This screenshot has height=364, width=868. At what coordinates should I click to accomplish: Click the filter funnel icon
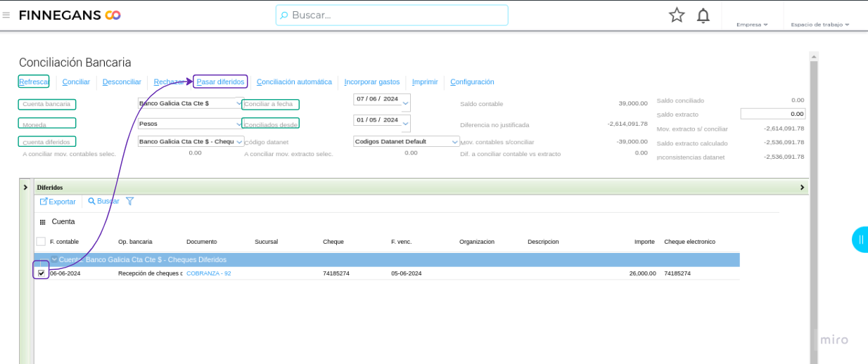pyautogui.click(x=129, y=201)
